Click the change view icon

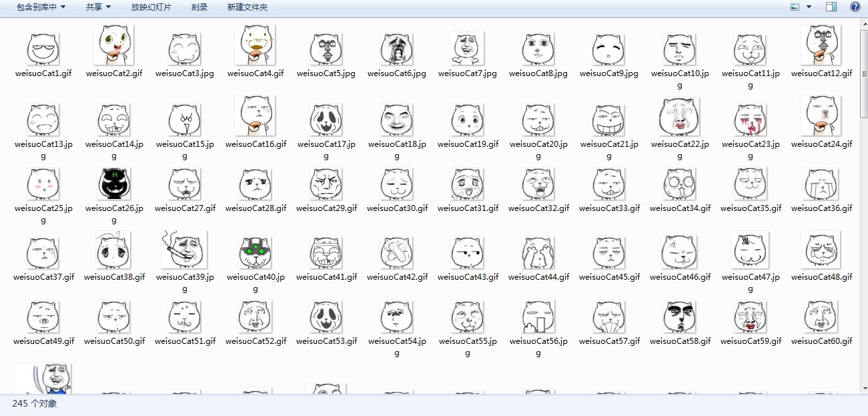795,7
